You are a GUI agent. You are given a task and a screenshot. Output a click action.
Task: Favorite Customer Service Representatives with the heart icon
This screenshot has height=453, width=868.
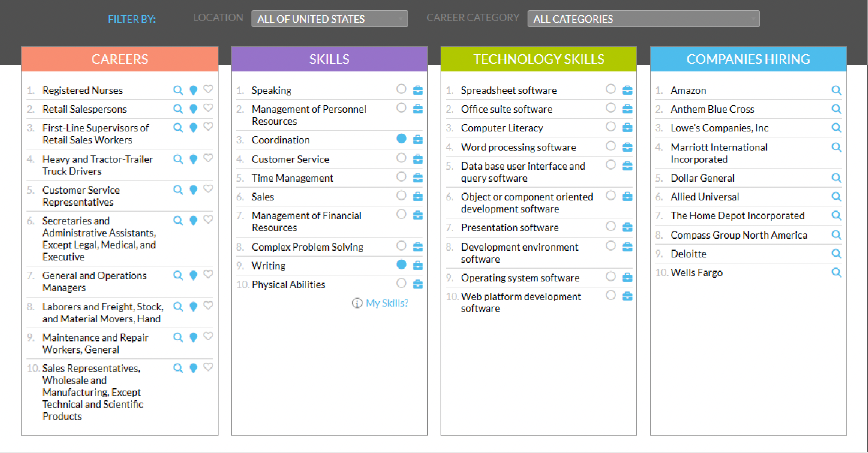click(x=208, y=189)
